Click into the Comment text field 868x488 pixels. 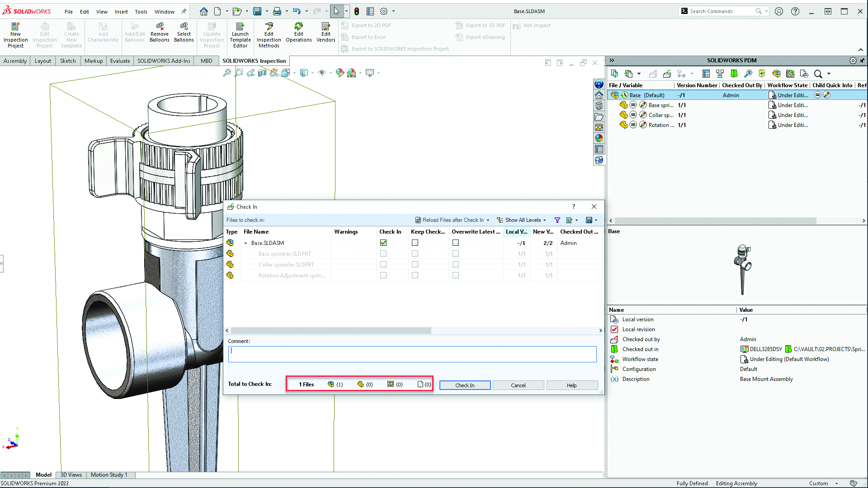tap(412, 354)
